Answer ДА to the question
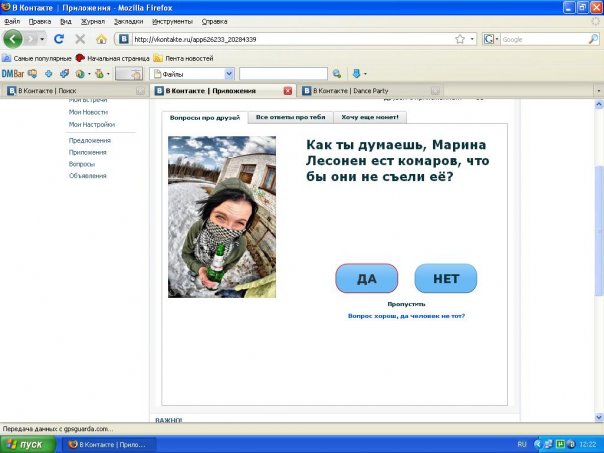This screenshot has width=604, height=453. [366, 278]
